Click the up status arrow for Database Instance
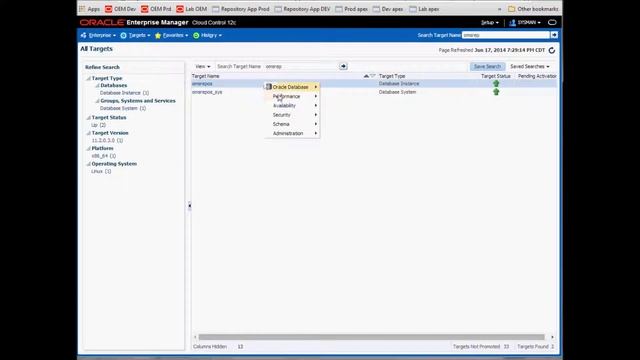The width and height of the screenshot is (640, 360). 496,84
